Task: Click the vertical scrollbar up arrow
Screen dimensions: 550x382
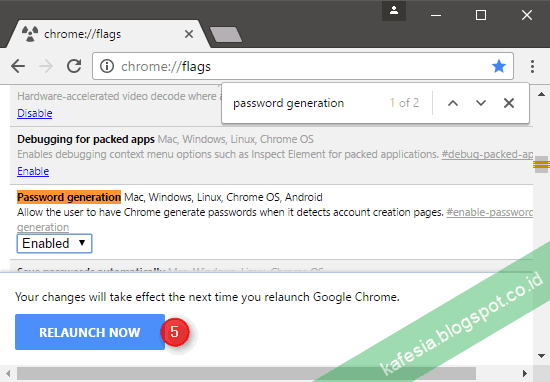Action: click(541, 94)
